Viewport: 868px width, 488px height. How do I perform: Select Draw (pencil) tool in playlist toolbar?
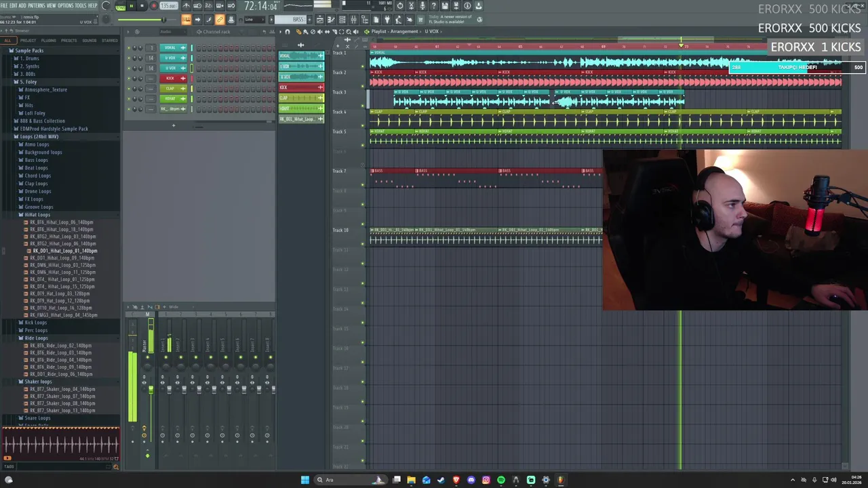coord(298,32)
